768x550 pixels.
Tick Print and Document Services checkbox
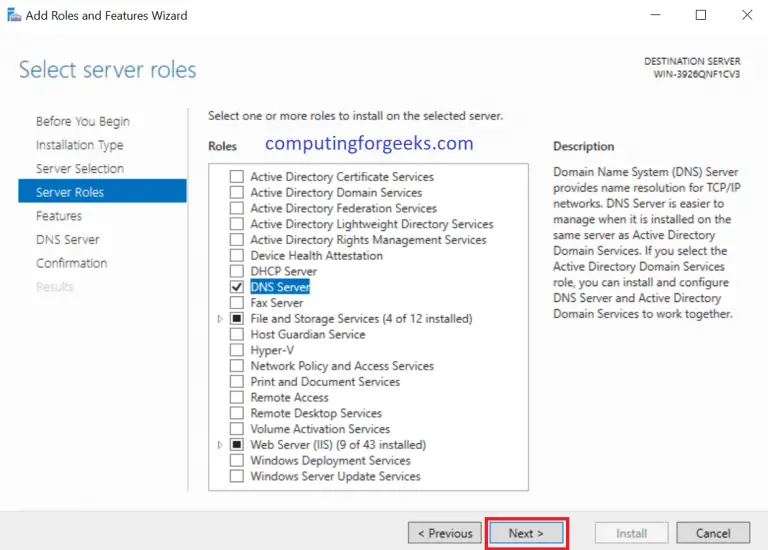pos(237,382)
